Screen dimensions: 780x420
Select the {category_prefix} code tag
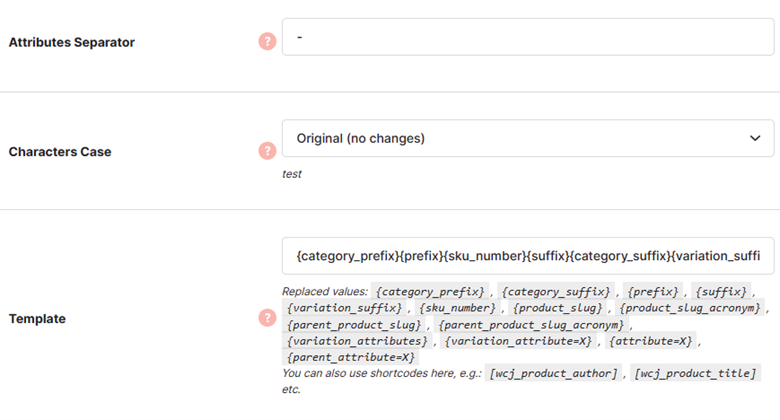(430, 292)
